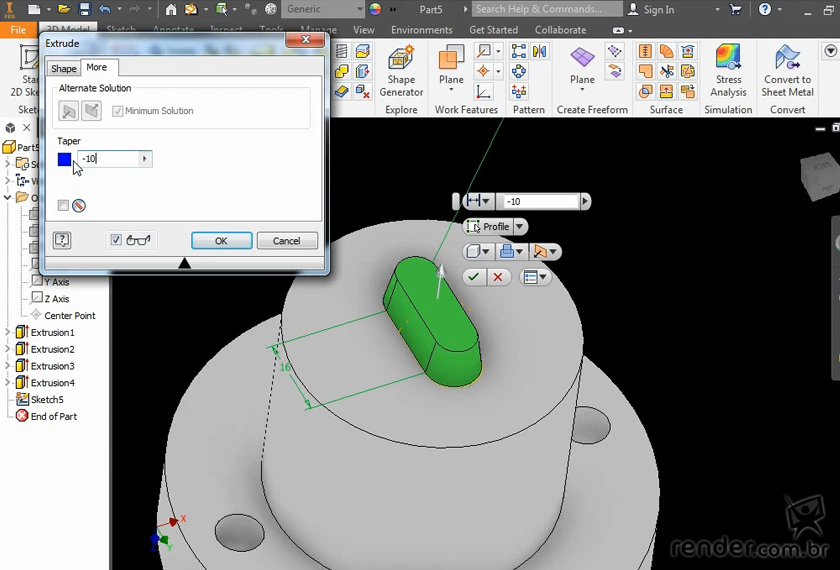The image size is (840, 570).
Task: Toggle the preview glasses checkbox
Action: pos(116,240)
